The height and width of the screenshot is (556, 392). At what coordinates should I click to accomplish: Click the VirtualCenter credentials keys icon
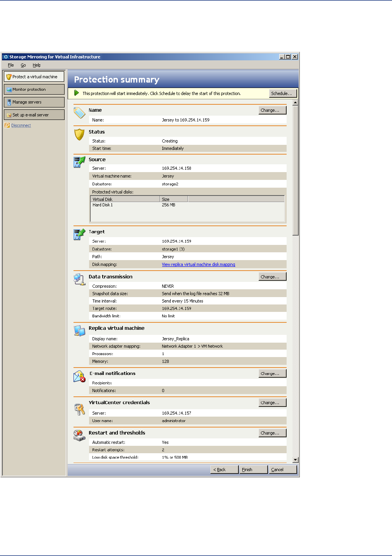(x=79, y=409)
